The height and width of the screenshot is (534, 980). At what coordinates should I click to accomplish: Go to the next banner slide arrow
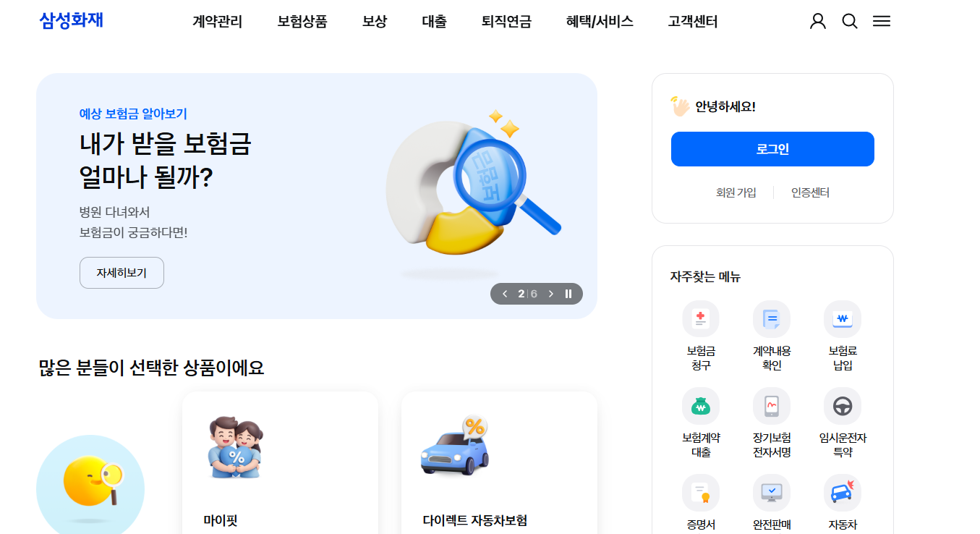tap(550, 294)
